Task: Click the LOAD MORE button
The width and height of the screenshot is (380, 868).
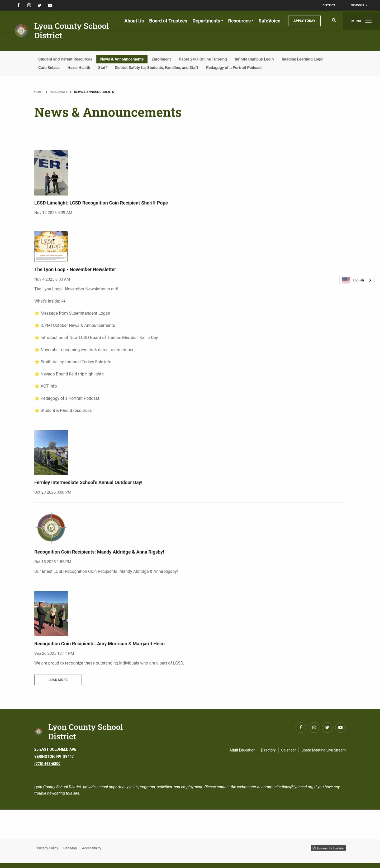Action: [x=58, y=680]
